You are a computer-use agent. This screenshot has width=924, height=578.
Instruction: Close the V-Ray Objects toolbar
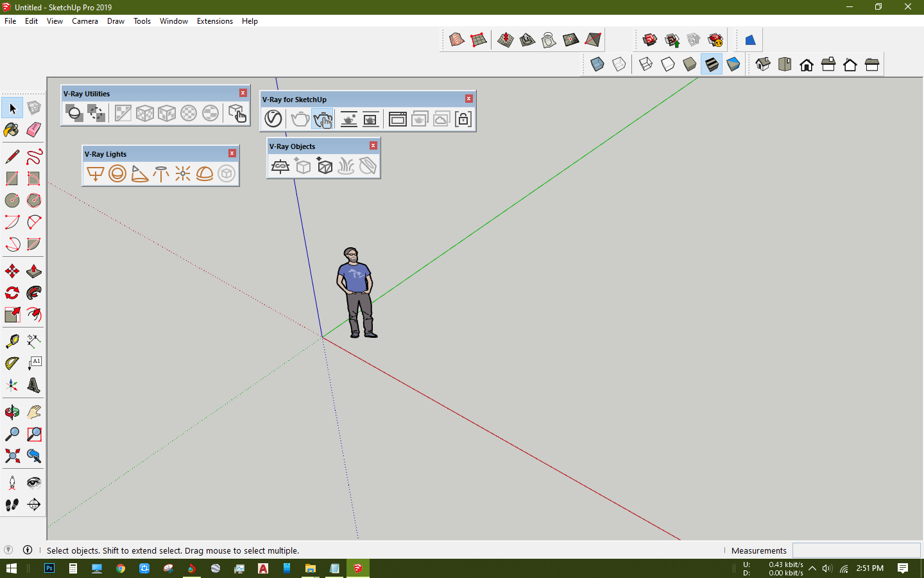373,146
